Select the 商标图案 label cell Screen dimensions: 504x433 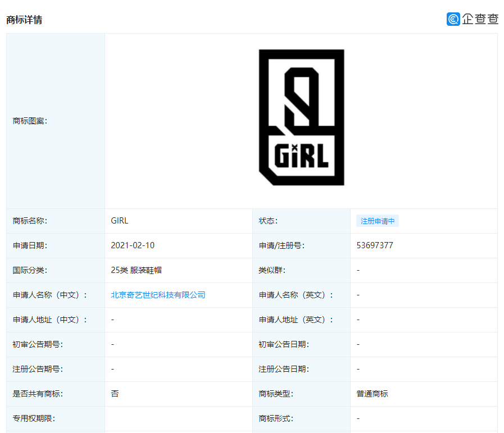pos(27,120)
